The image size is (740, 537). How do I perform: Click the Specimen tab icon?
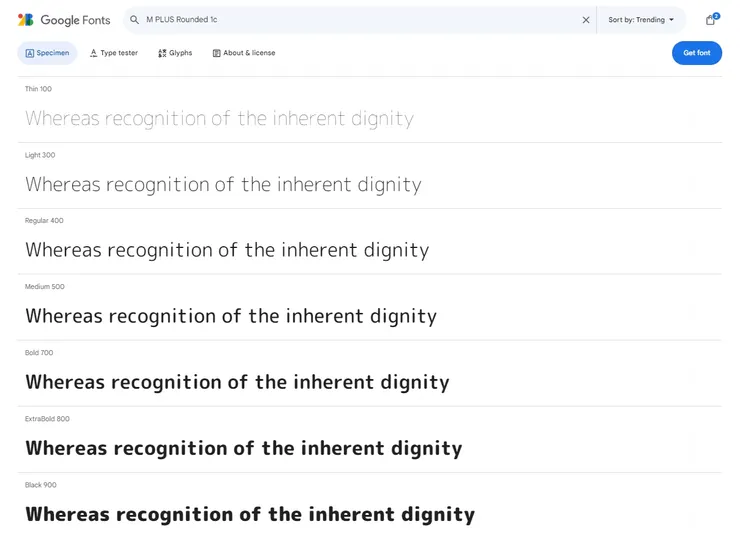pos(30,53)
